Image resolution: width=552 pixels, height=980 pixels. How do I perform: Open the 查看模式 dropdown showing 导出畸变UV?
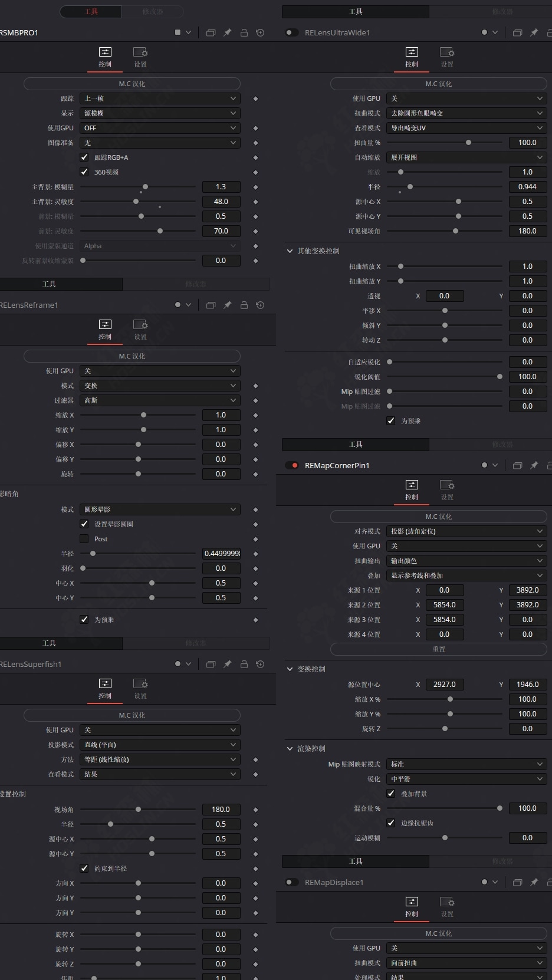pos(466,128)
